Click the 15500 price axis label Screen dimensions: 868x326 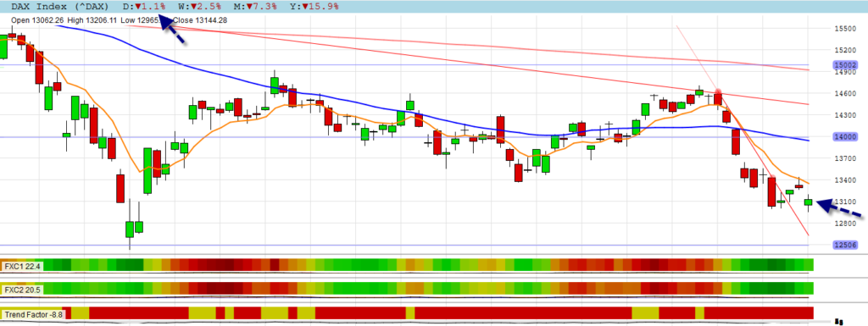(845, 28)
